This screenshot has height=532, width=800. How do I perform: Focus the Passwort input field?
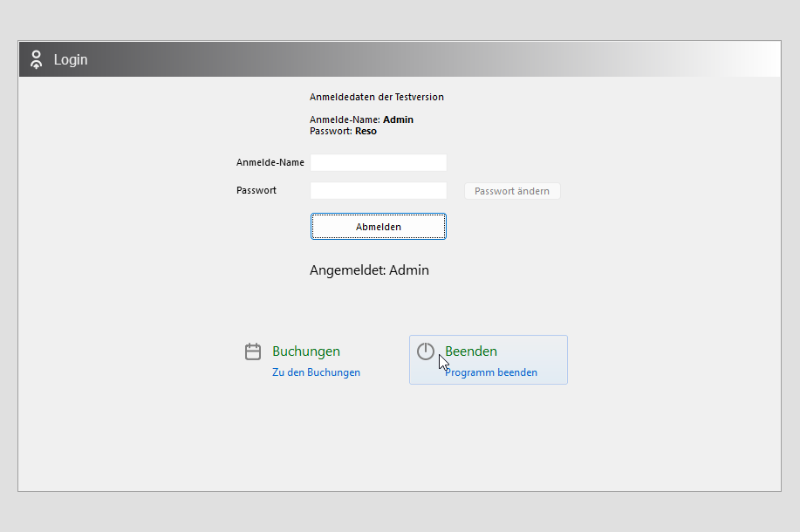pos(378,191)
